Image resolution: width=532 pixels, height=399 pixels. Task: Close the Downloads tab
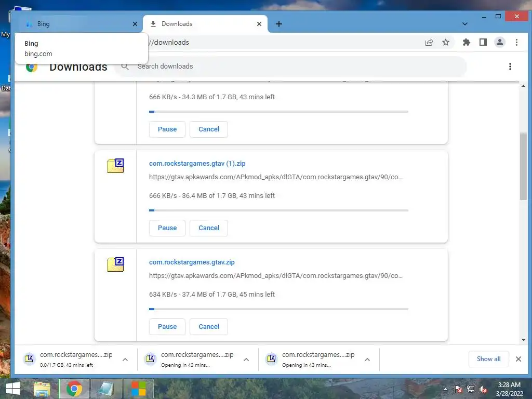tap(259, 24)
